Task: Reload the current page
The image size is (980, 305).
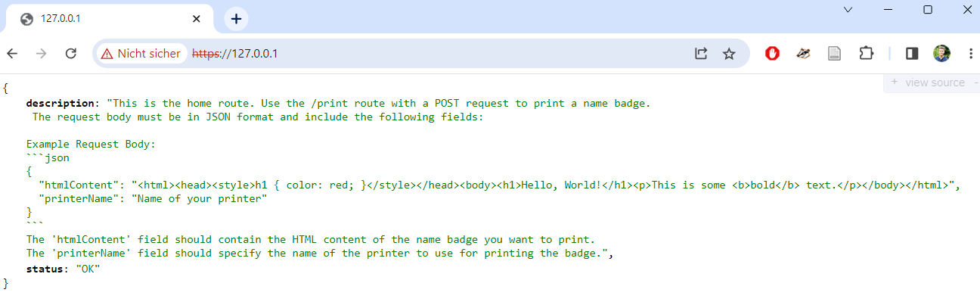Action: tap(71, 54)
